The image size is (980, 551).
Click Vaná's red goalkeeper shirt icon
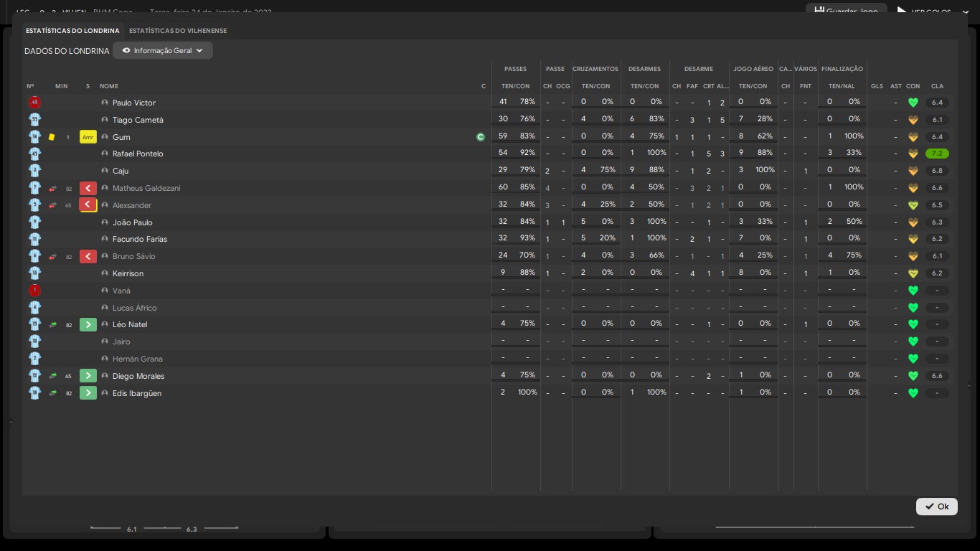(x=34, y=291)
